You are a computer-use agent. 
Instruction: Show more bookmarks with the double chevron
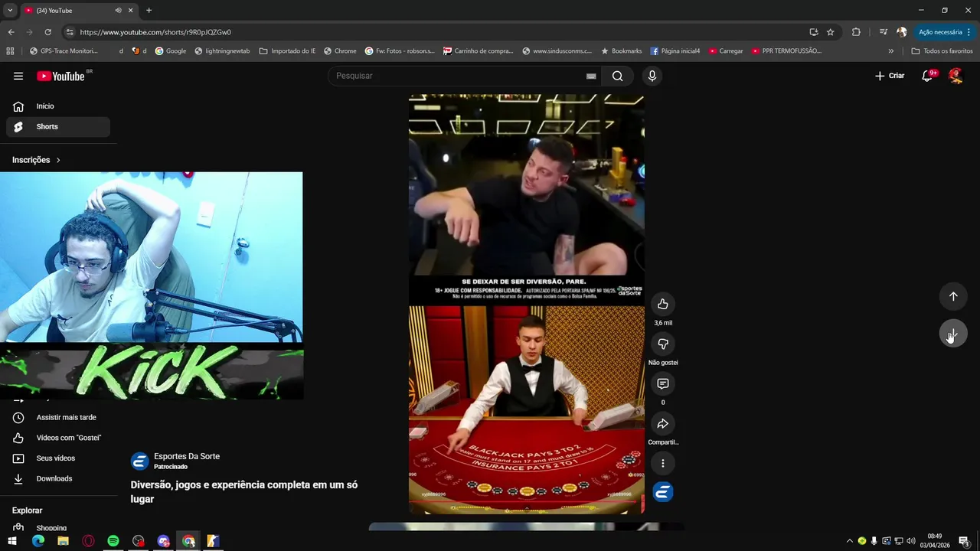coord(890,51)
